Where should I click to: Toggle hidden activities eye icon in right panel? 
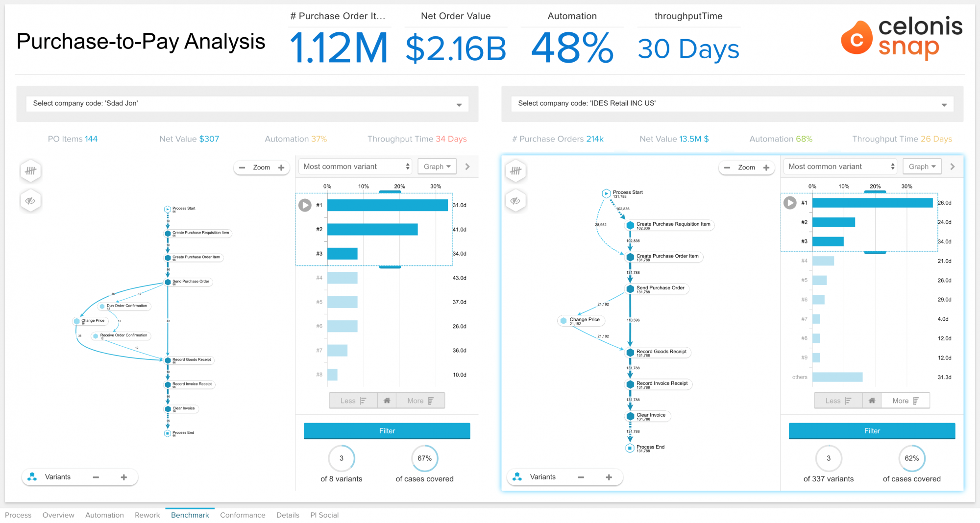coord(515,201)
